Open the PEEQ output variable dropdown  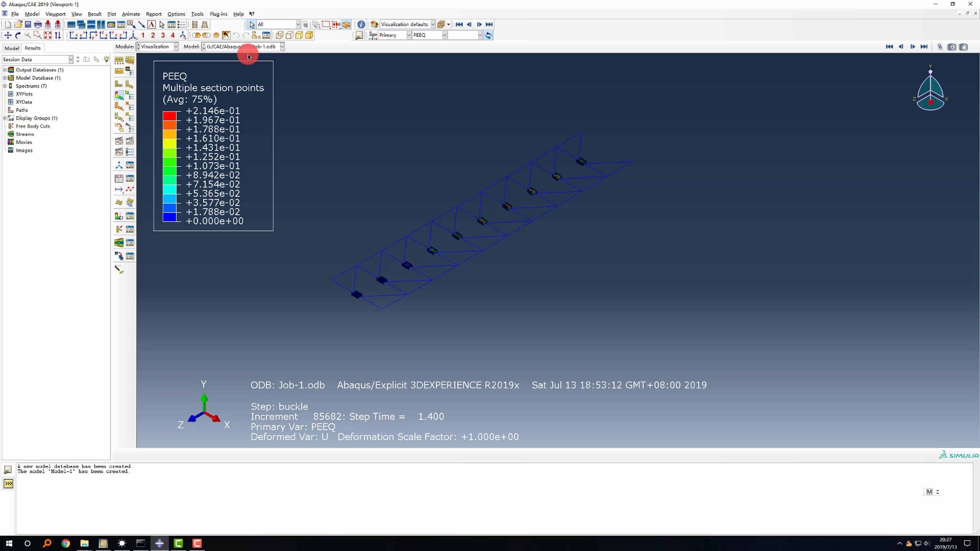pos(444,35)
